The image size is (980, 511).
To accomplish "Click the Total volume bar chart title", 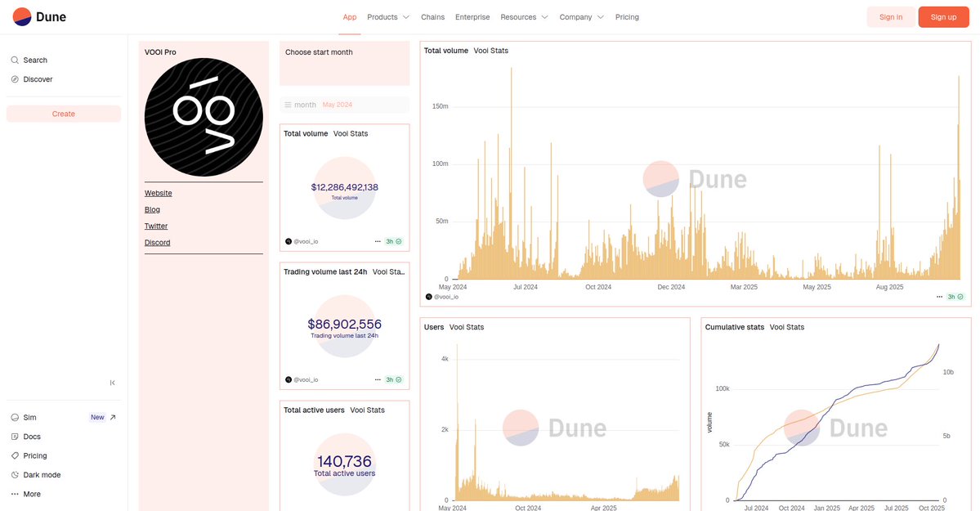I will 445,51.
